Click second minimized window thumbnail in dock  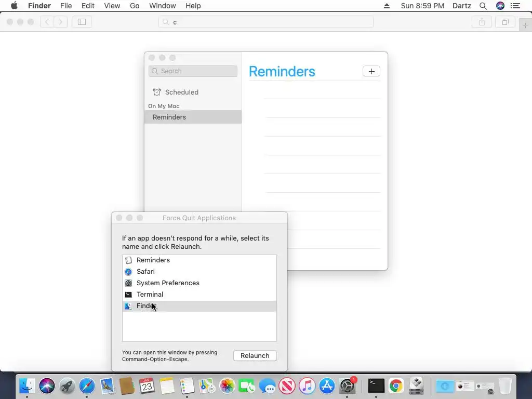(x=485, y=387)
